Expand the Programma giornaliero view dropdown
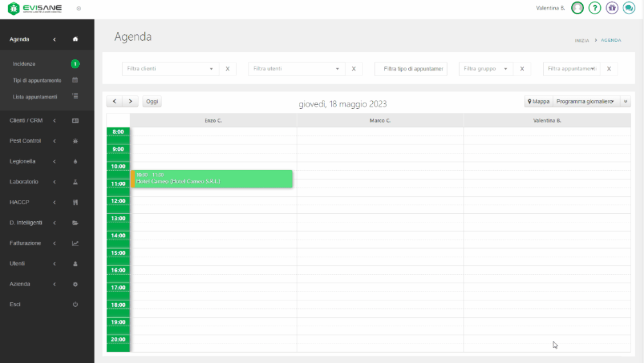644x363 pixels. (x=585, y=102)
